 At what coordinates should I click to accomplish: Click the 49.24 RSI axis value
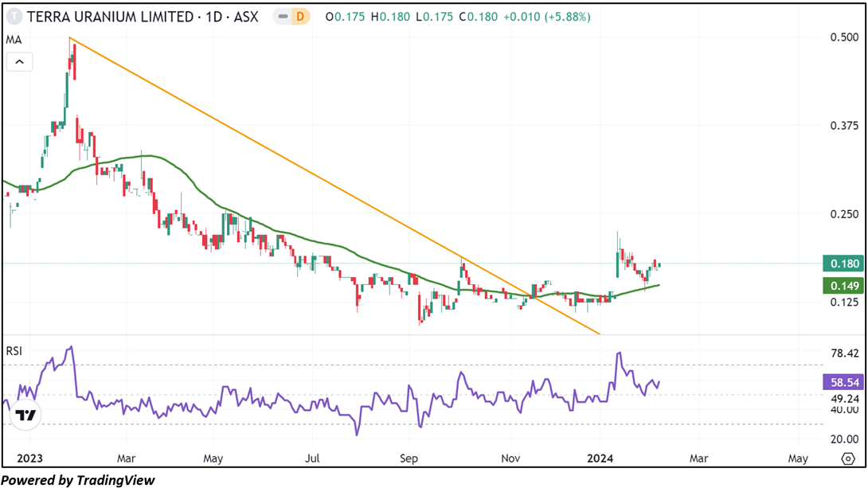[845, 398]
